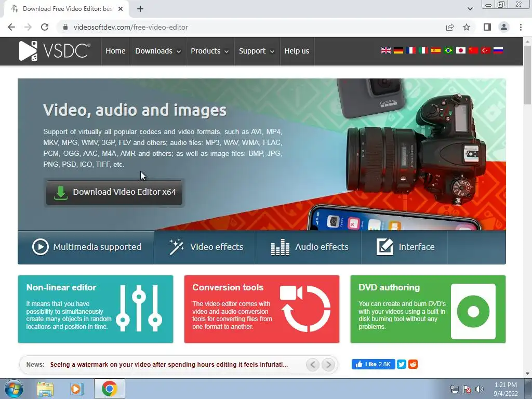
Task: Click the network tray icon
Action: tap(454, 389)
